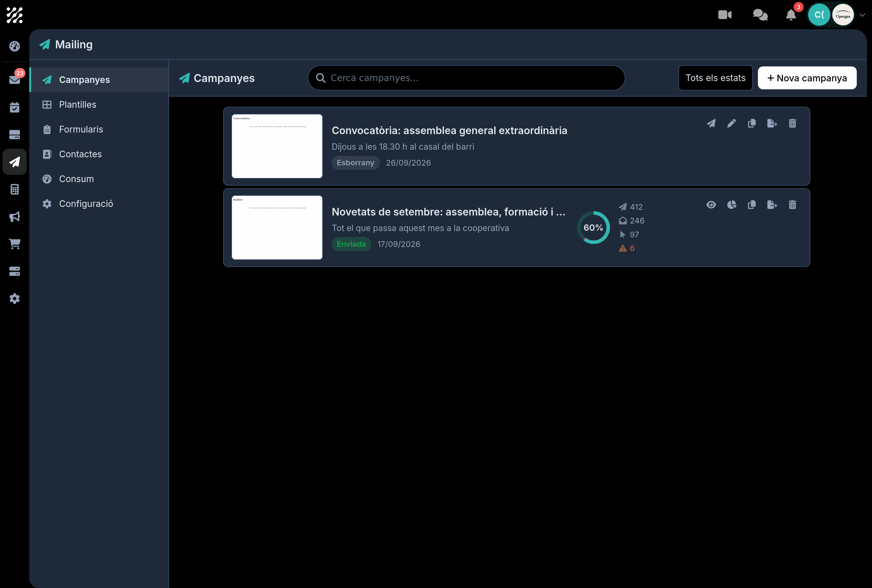872x588 pixels.
Task: Open the dashboard gauge icon in left rail
Action: click(14, 46)
